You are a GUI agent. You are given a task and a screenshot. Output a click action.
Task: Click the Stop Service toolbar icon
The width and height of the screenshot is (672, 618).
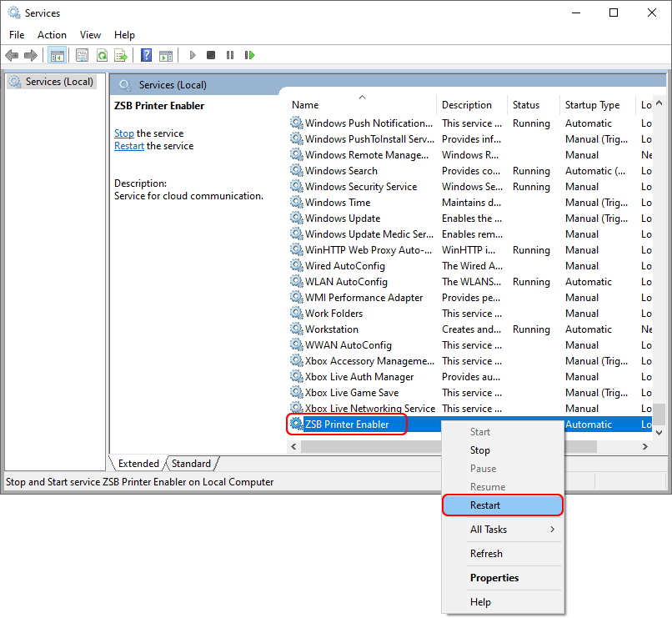click(211, 55)
